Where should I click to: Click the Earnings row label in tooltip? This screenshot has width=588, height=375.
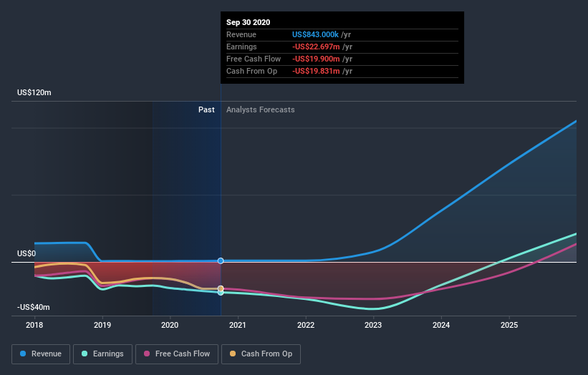242,47
